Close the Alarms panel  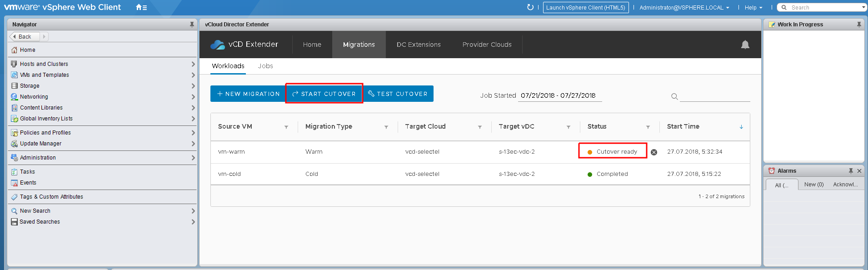coord(859,171)
